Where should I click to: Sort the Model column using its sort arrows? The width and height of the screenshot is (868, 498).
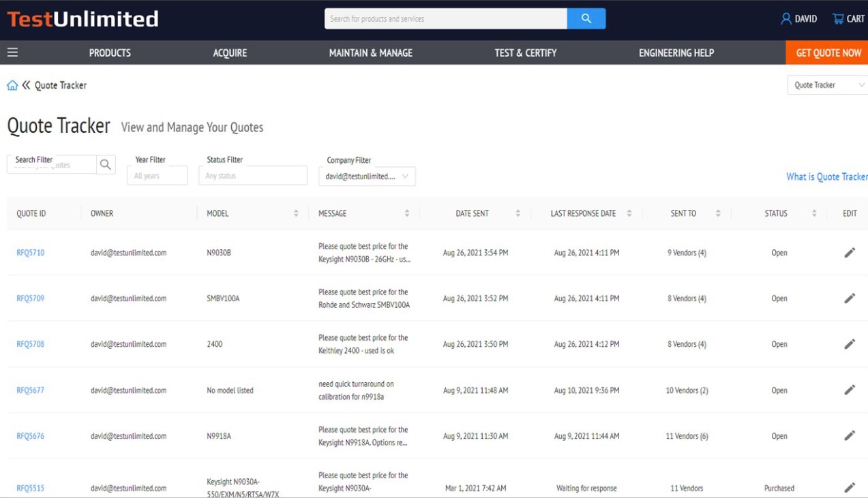tap(296, 213)
